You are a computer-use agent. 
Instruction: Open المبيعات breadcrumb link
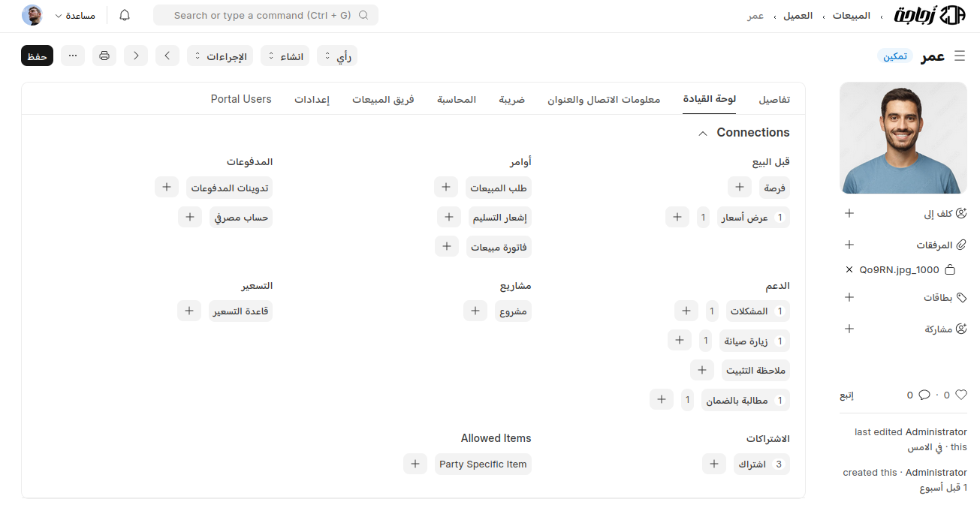click(852, 15)
